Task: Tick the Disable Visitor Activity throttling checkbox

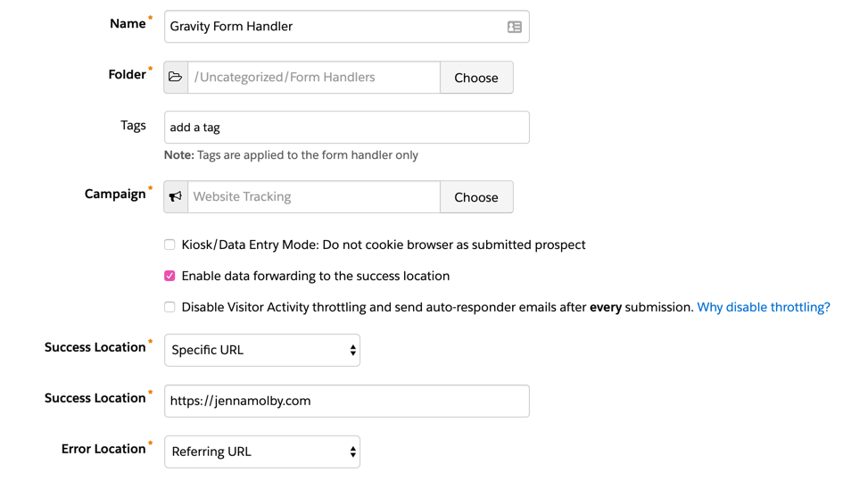Action: coord(169,307)
